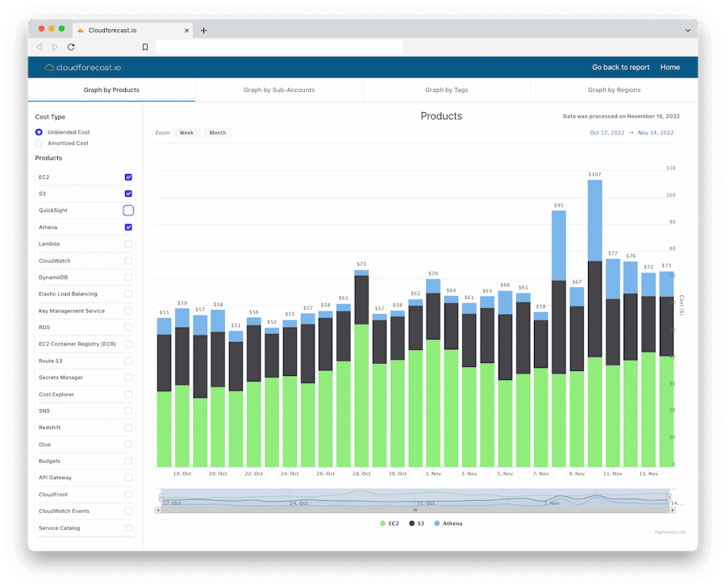Switch to Graph by Tags tab
Screen dimensions: 726x588
pyautogui.click(x=447, y=90)
